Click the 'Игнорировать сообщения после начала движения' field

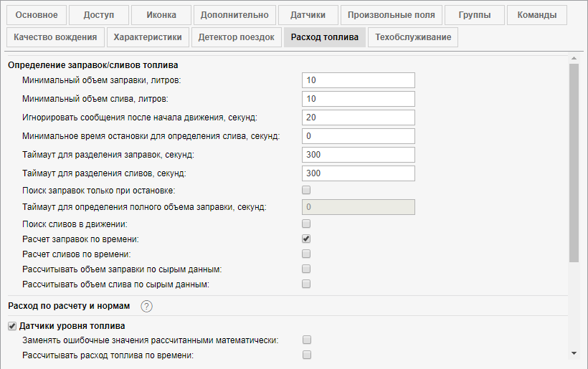[x=359, y=118]
